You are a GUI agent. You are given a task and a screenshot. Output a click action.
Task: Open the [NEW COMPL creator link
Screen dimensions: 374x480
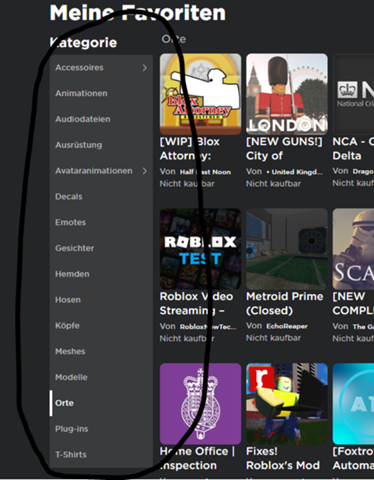click(x=363, y=327)
